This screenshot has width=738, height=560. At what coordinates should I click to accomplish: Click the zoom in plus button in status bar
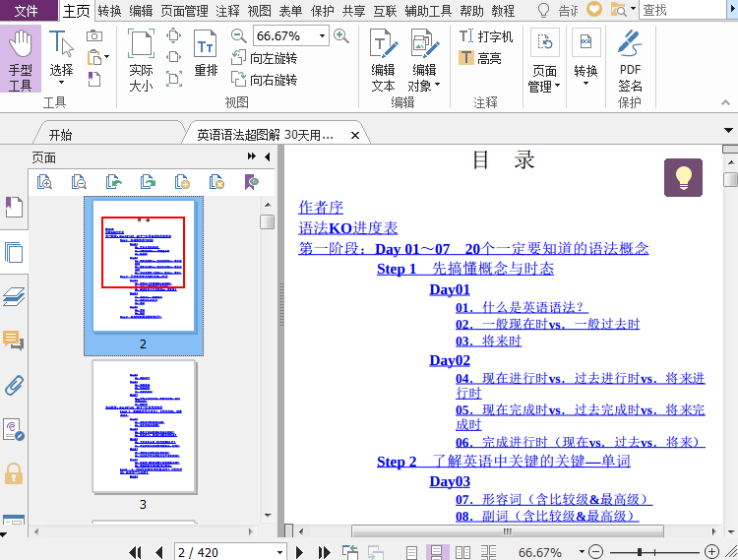click(711, 551)
